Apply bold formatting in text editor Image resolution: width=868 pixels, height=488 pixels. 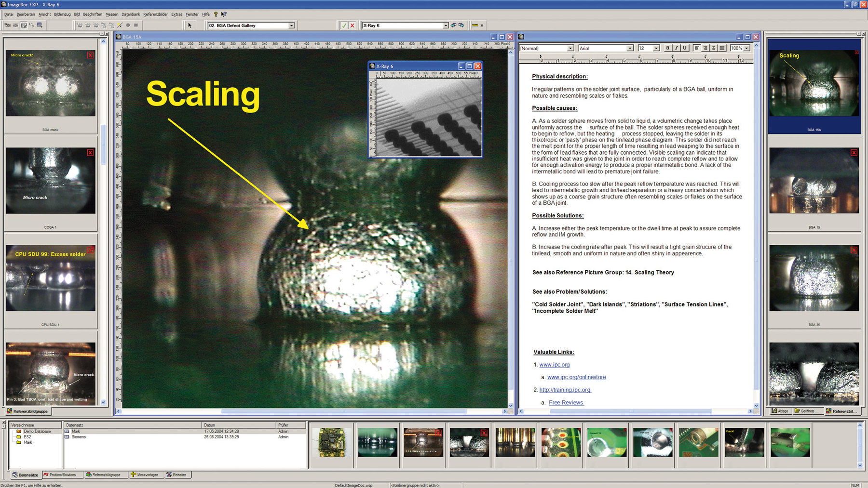click(x=667, y=48)
